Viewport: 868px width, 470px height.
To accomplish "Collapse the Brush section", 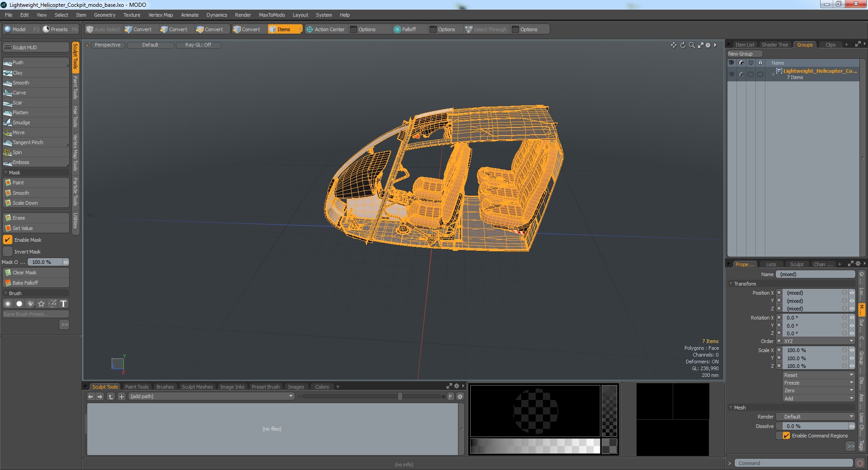I will tap(5, 293).
